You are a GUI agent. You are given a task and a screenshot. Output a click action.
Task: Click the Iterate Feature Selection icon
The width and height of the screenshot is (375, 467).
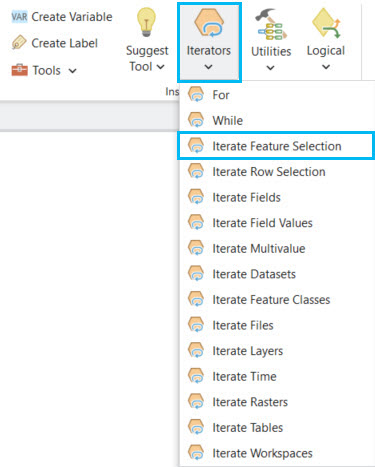[x=196, y=146]
